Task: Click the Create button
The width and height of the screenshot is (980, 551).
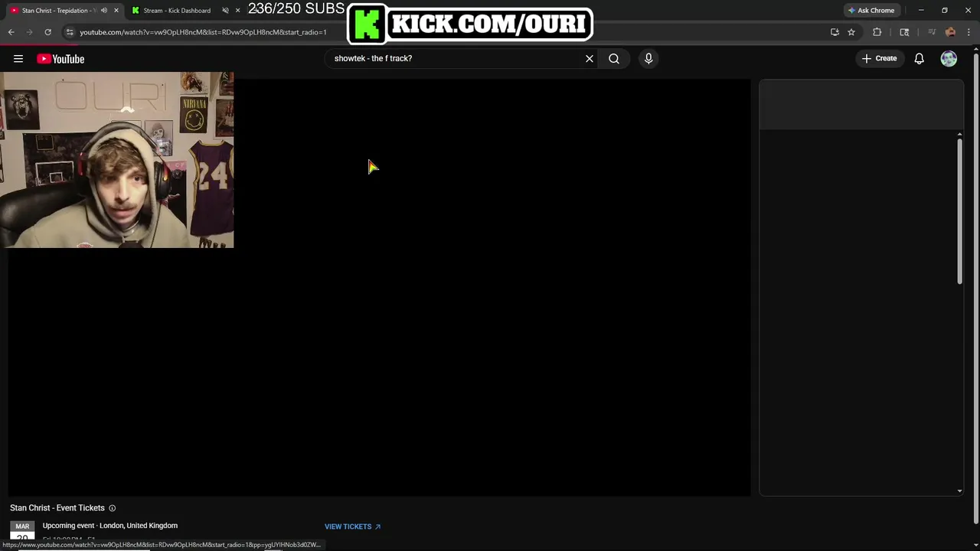Action: click(x=879, y=59)
